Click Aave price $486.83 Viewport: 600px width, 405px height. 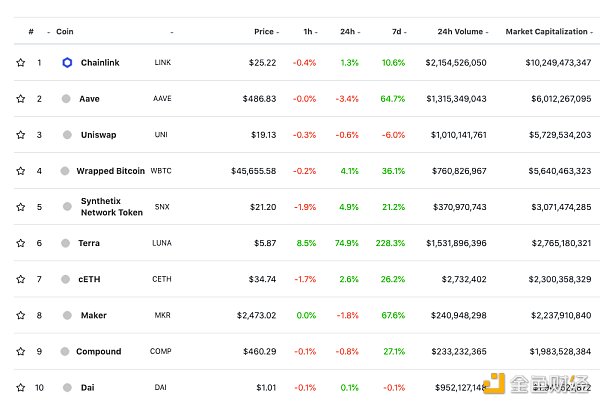coord(259,99)
